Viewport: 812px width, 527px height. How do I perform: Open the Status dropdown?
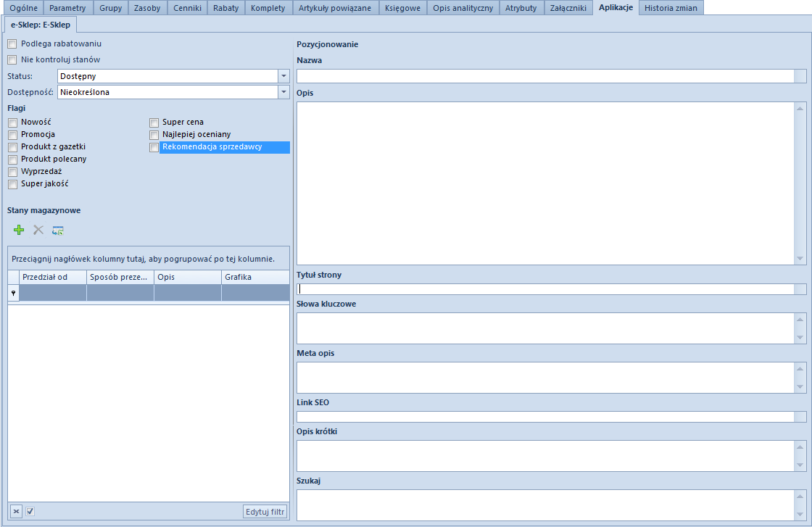283,76
